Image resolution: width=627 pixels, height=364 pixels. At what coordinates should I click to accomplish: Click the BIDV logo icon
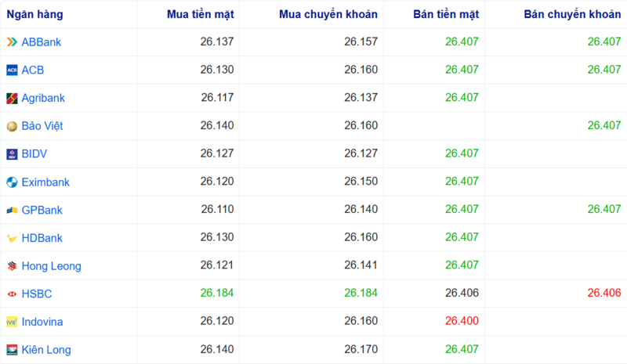point(12,154)
